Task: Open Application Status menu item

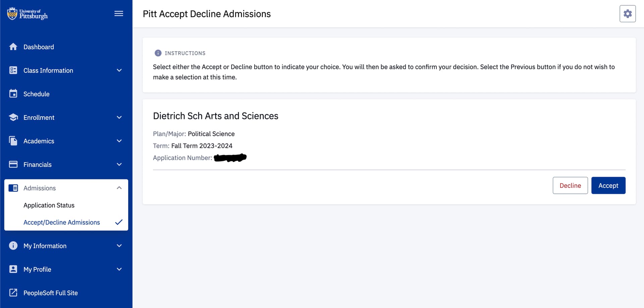Action: click(49, 205)
